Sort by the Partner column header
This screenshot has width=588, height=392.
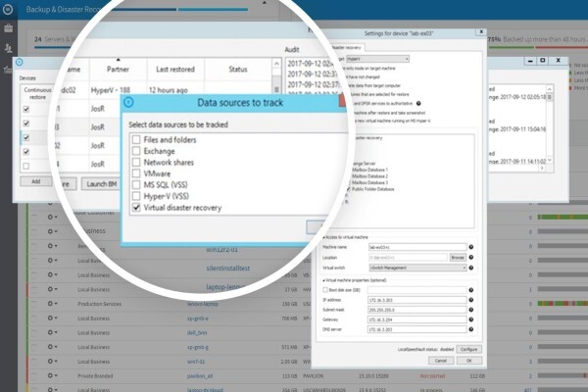118,69
